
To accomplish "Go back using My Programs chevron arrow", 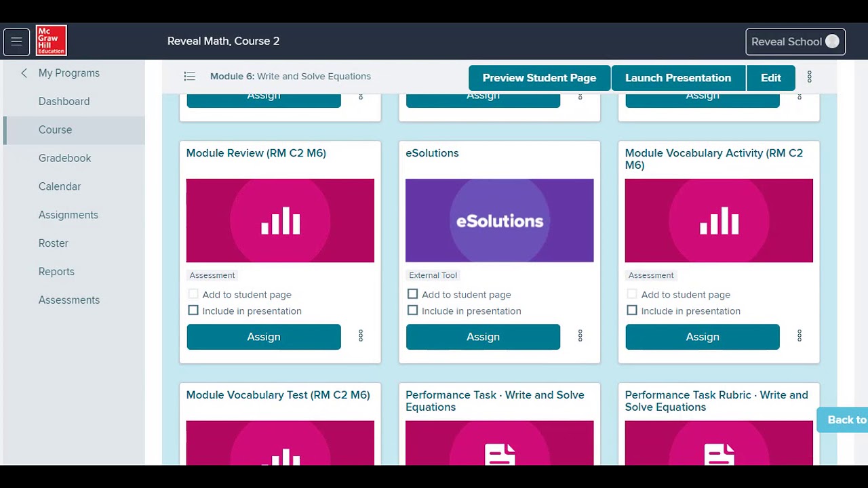I will (24, 73).
